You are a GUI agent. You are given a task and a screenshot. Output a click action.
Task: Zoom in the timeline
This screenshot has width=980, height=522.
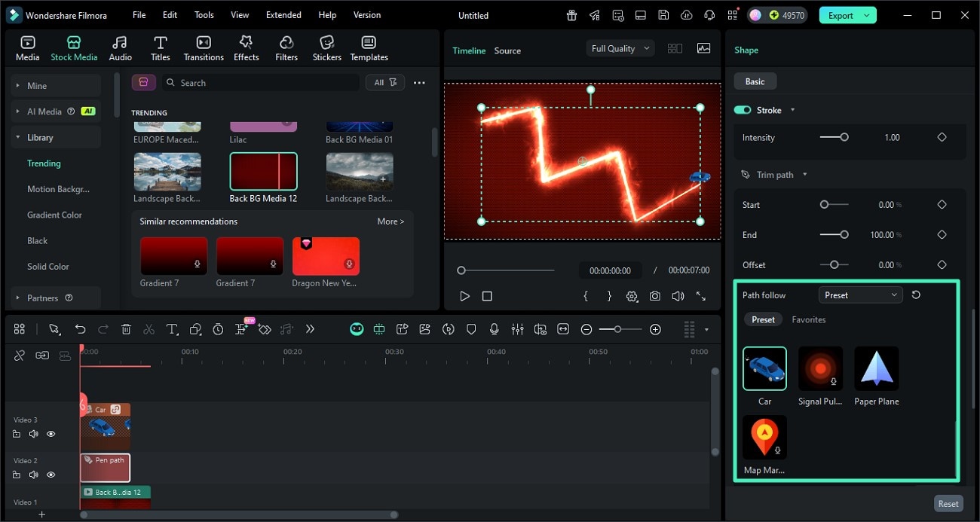[x=655, y=329]
